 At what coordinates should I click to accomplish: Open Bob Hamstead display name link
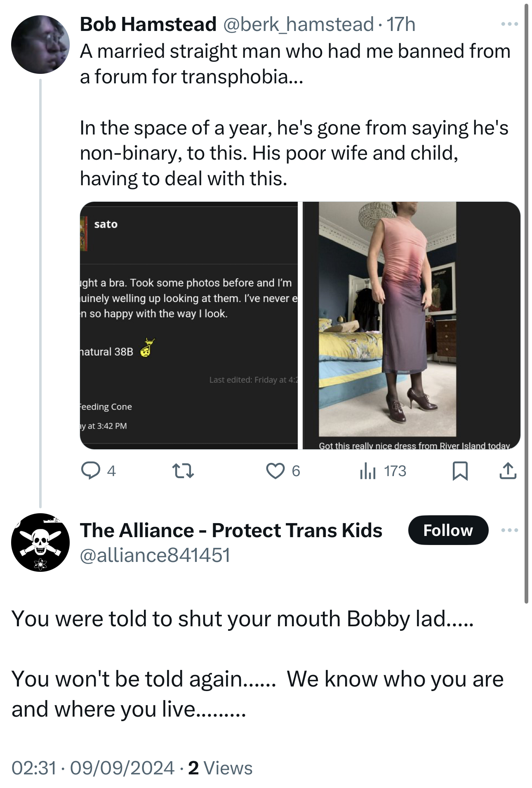[x=148, y=24]
